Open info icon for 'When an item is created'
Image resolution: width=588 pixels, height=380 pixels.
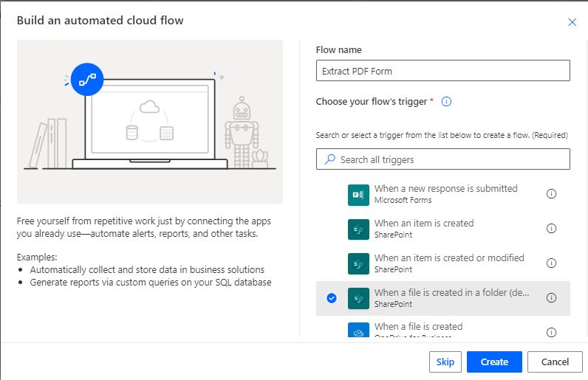point(551,229)
